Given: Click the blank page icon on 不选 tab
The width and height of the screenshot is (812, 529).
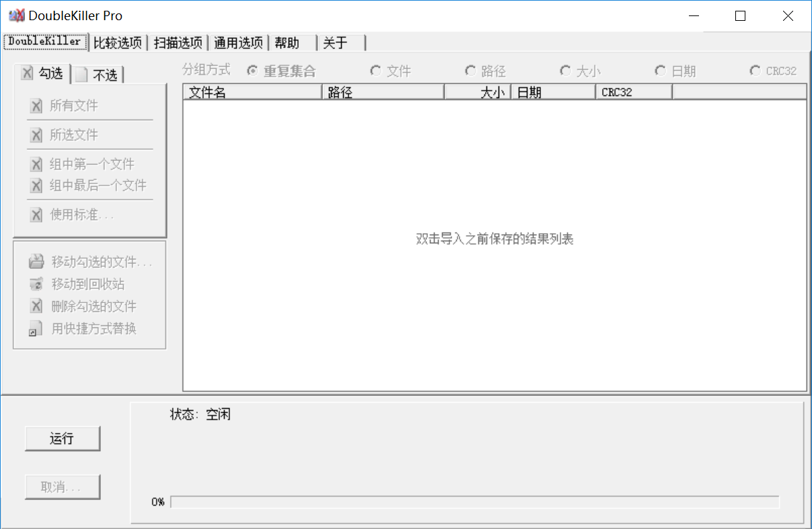Looking at the screenshot, I should [x=81, y=75].
